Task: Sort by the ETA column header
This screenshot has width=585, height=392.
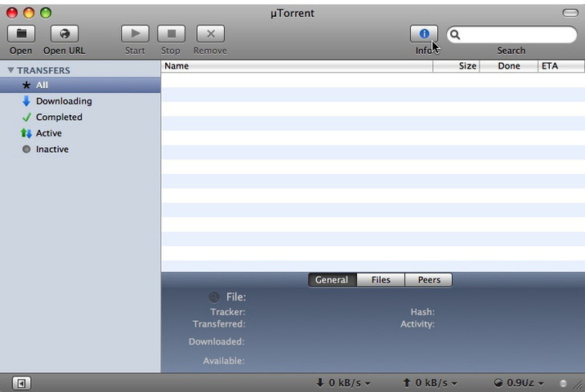Action: tap(561, 66)
